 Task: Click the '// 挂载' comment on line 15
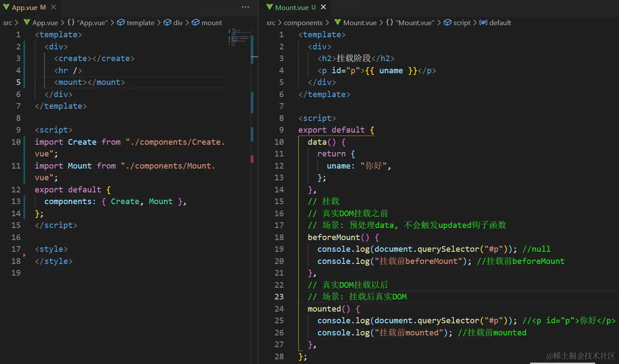point(323,201)
